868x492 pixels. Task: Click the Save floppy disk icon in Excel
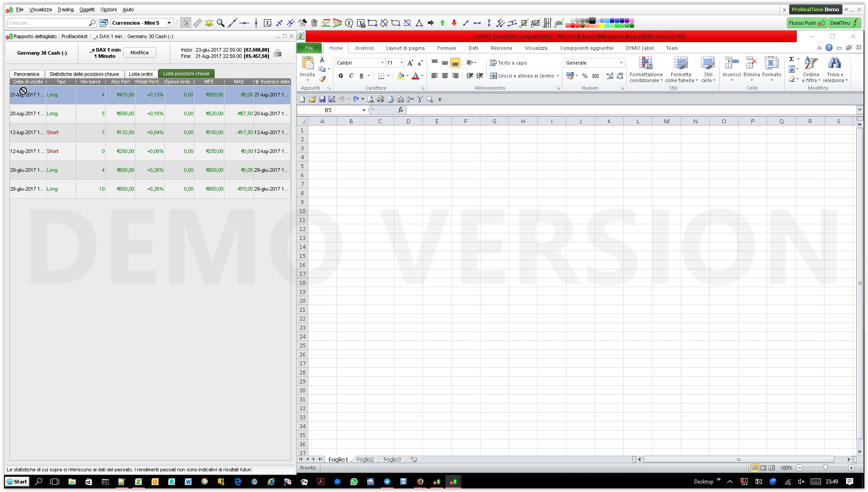coord(322,99)
